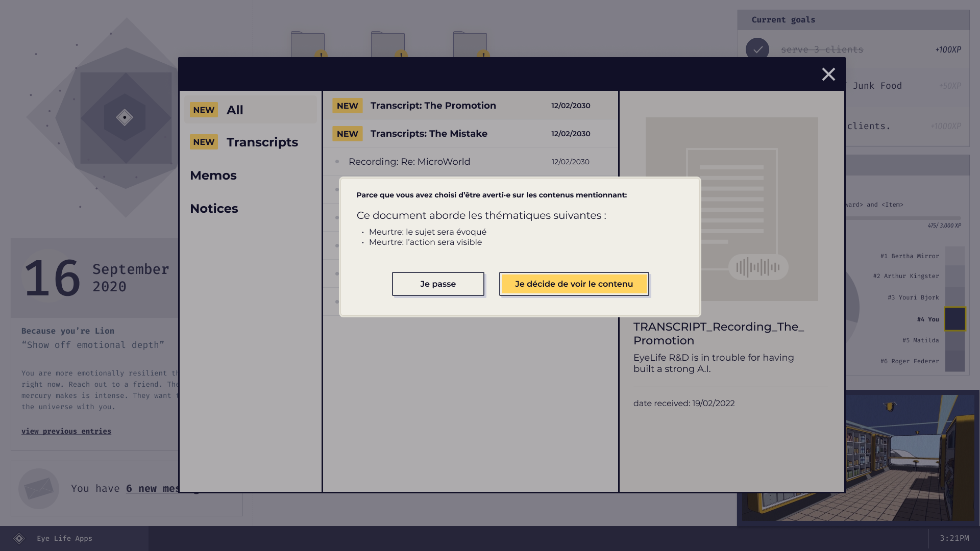The image size is (980, 551).
Task: Click the Eye Life Apps diamond icon
Action: point(19,538)
